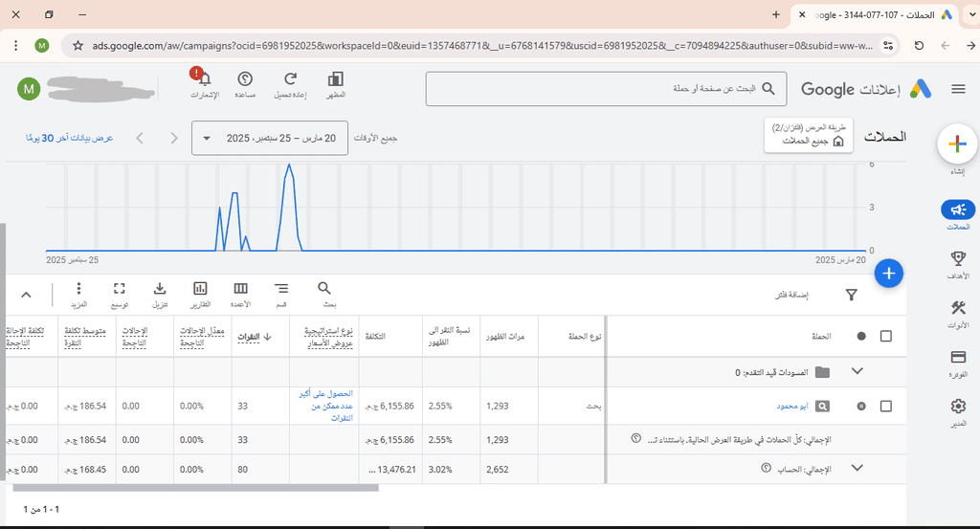
Task: Open the campaign link ابو محمود
Action: pyautogui.click(x=791, y=406)
